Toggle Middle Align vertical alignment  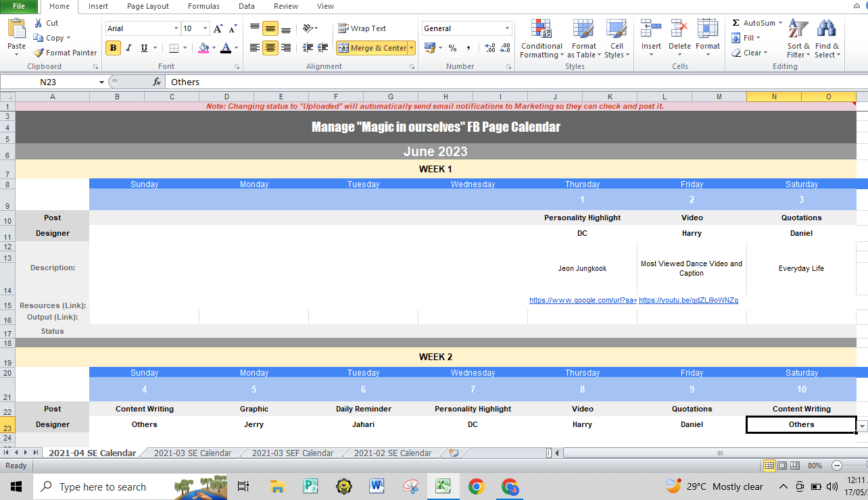click(x=270, y=28)
